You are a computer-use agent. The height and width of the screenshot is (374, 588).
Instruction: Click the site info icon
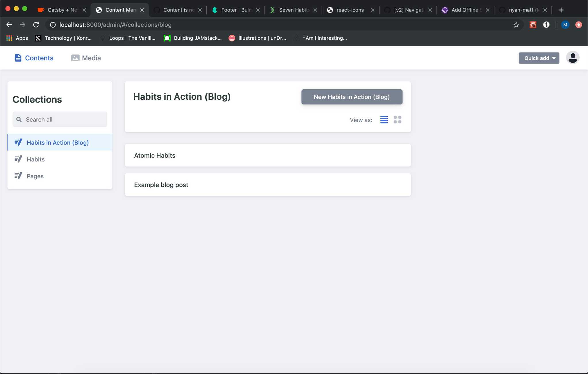coord(53,25)
